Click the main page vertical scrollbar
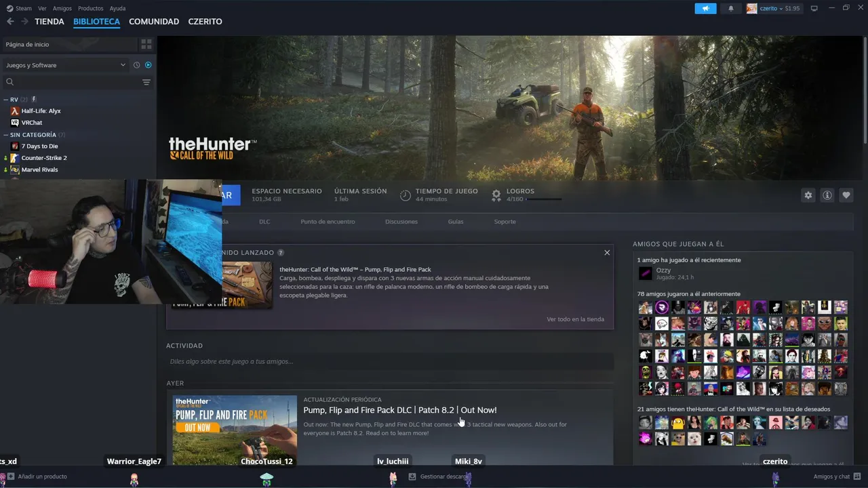Screen dimensions: 868x488 865,88
